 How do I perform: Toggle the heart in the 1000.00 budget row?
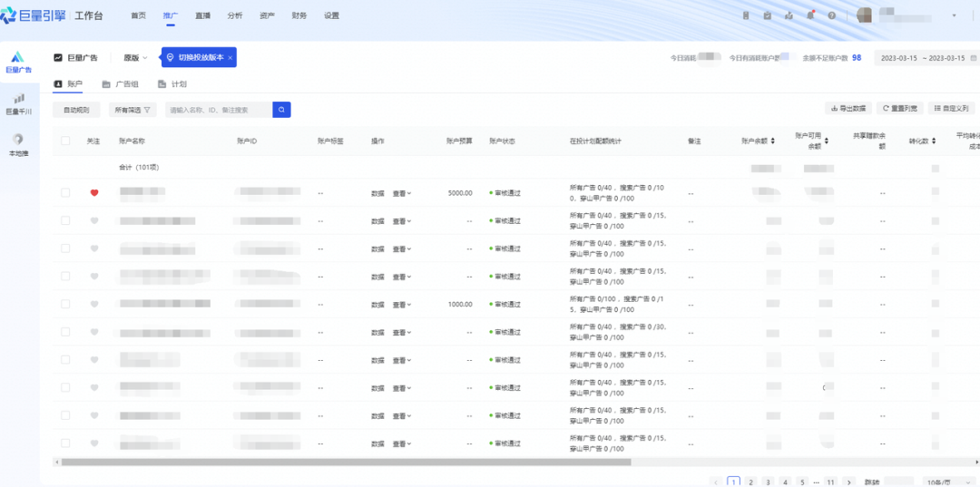(94, 304)
